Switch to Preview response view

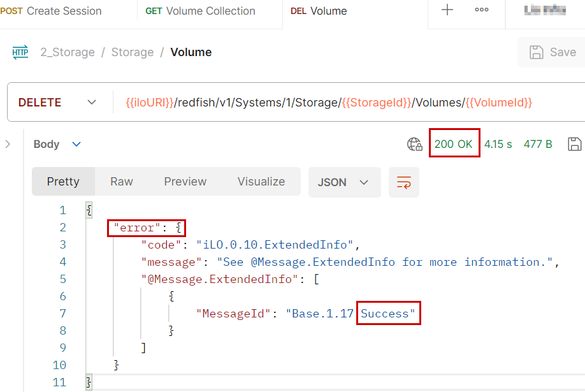coord(185,182)
